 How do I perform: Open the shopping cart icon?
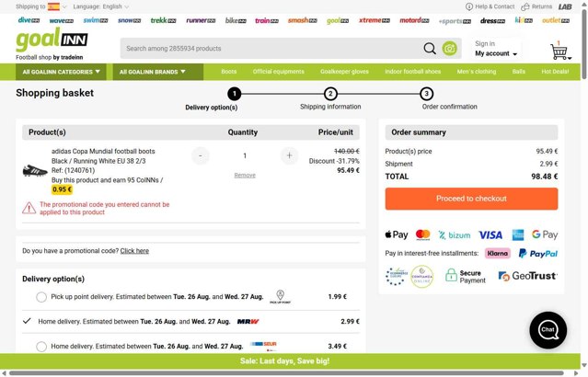point(559,51)
